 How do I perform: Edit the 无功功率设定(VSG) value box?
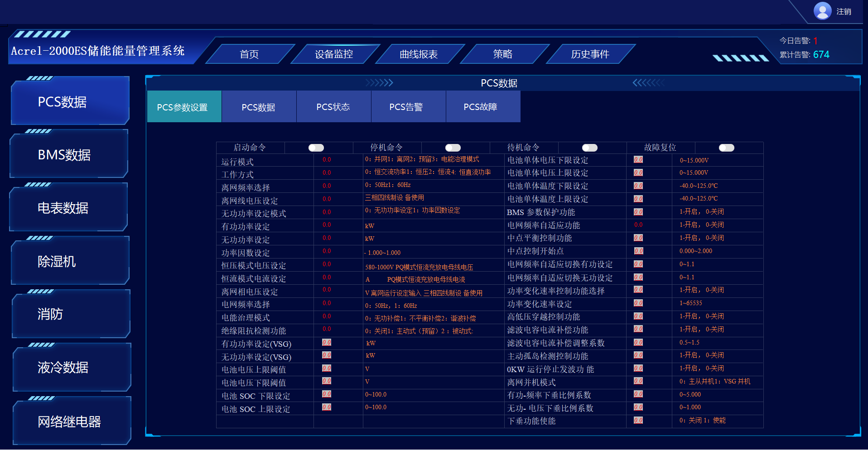point(327,355)
